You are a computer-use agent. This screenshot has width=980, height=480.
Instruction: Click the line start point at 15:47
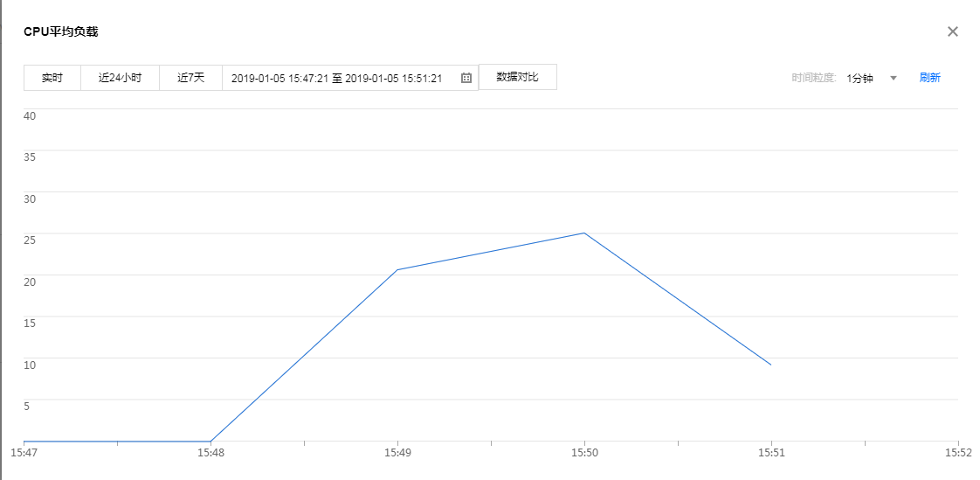(24, 441)
